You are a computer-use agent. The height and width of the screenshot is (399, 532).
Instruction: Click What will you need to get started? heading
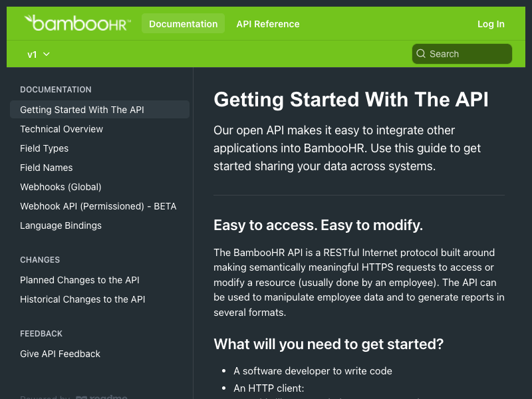pos(329,344)
